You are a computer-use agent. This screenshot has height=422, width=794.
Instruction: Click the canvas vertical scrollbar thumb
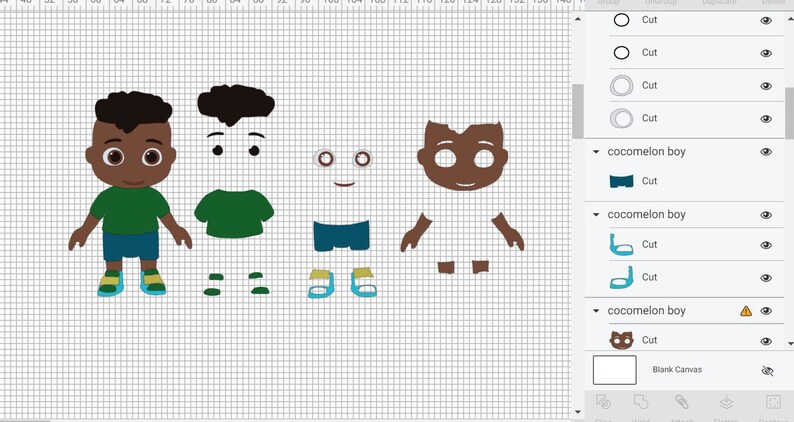[x=578, y=111]
